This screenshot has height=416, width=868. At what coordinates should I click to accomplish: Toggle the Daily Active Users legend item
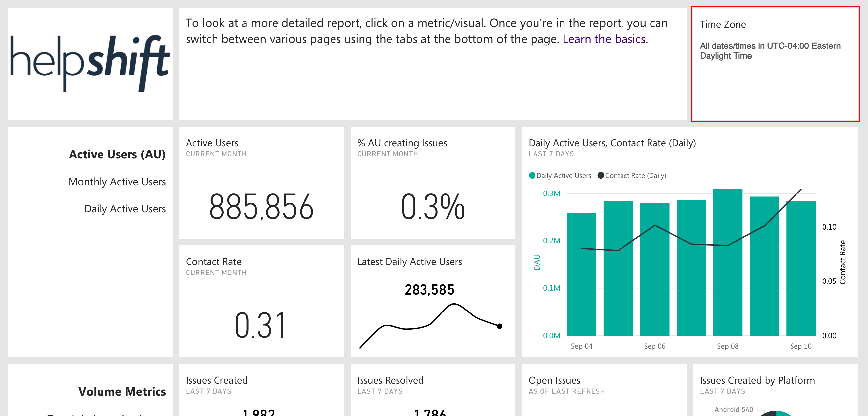(560, 175)
